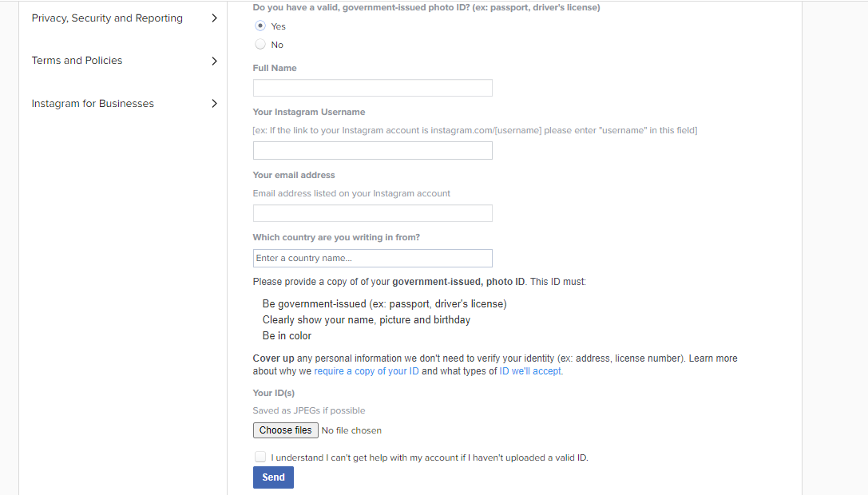The image size is (868, 495).
Task: Click the Yes option label text
Action: pos(279,26)
